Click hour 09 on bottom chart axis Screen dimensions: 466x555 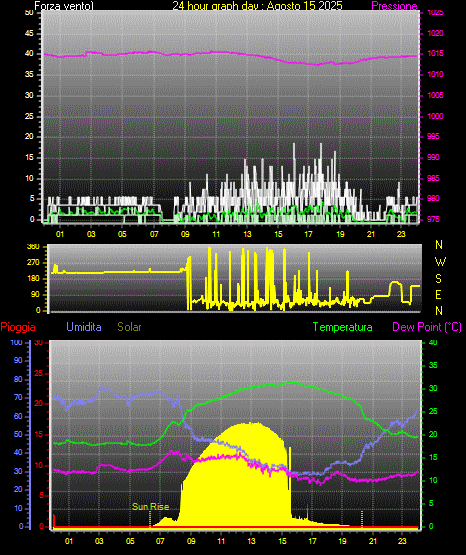click(x=191, y=541)
